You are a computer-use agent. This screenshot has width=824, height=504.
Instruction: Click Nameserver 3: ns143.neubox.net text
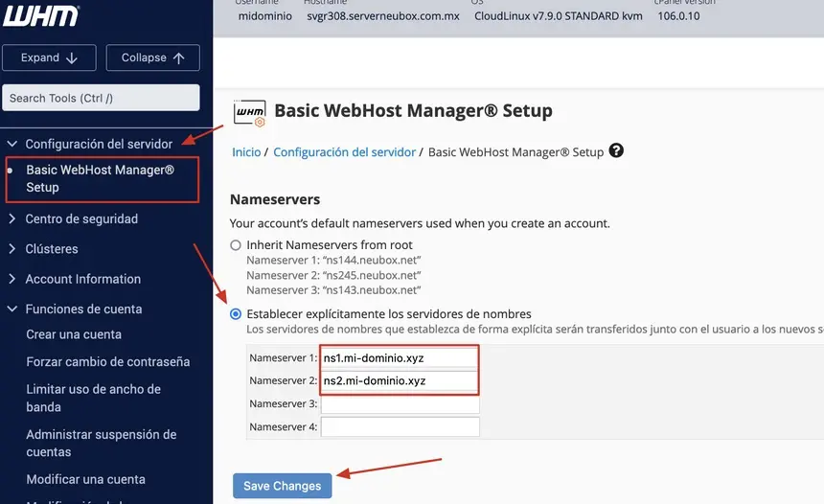[x=333, y=290]
